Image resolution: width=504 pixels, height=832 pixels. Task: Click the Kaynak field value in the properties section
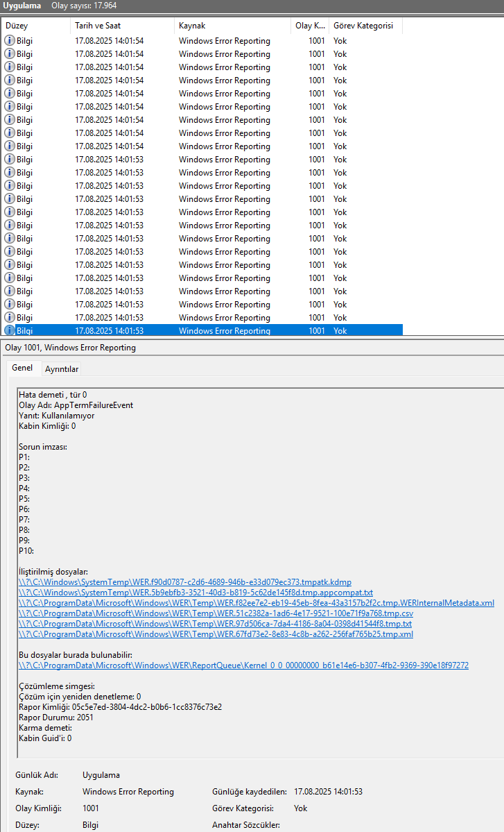(x=128, y=792)
